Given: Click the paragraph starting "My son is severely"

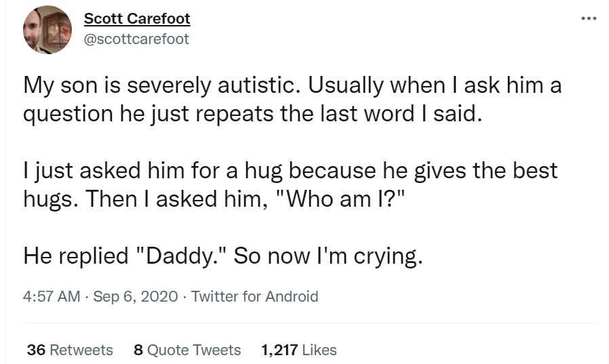Looking at the screenshot, I should [292, 87].
